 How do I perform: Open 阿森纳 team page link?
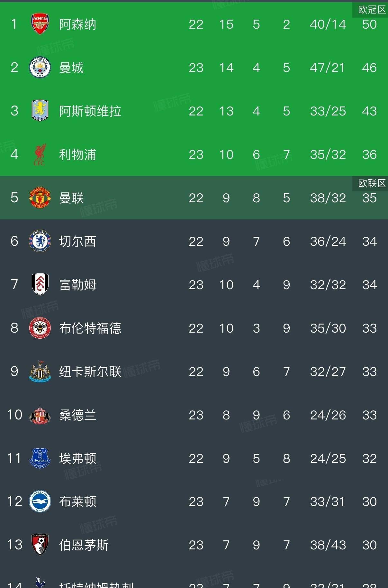(x=77, y=24)
